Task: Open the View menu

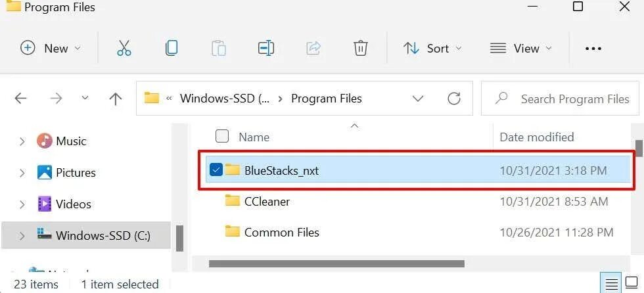Action: [521, 48]
